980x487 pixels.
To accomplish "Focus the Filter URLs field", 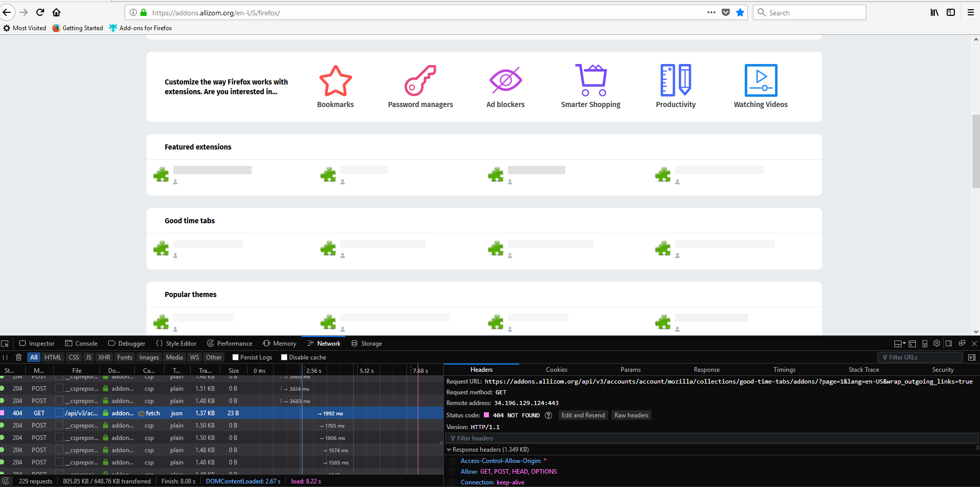I will tap(920, 357).
